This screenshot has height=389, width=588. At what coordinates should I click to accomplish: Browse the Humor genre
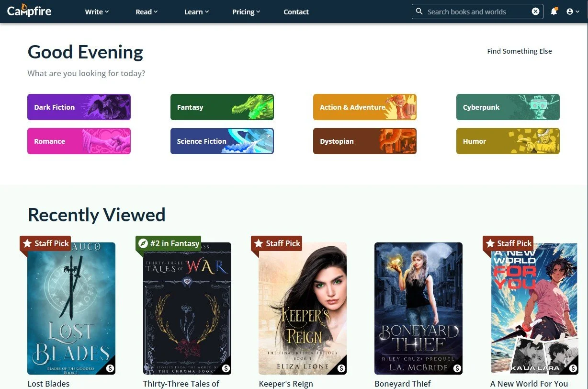pyautogui.click(x=508, y=141)
